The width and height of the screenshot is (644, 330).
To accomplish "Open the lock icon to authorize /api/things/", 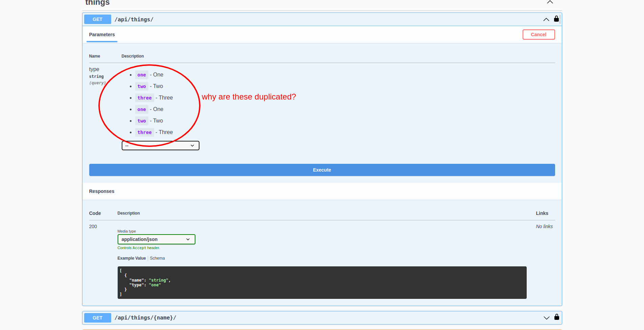I will (556, 19).
